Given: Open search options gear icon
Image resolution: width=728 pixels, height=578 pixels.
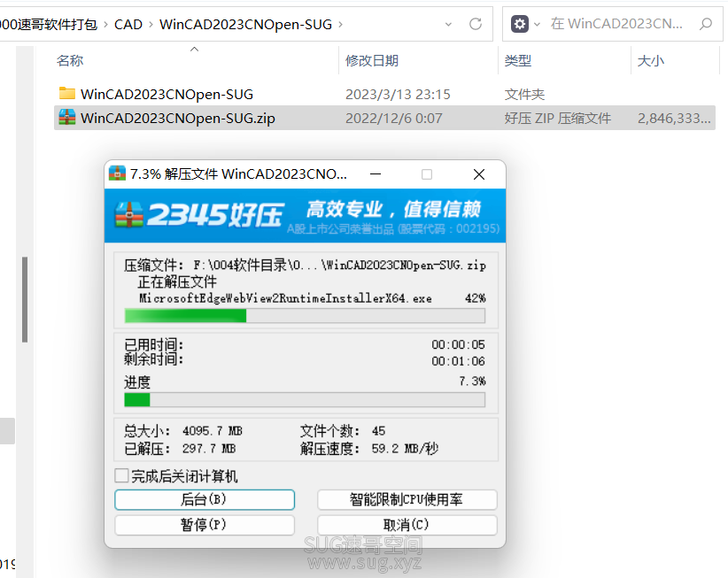Looking at the screenshot, I should 520,24.
